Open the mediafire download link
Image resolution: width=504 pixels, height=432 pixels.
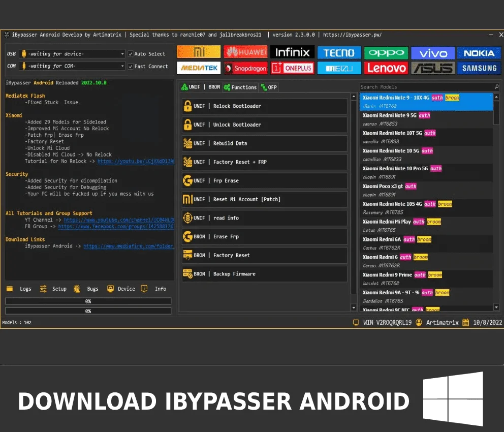pos(129,246)
